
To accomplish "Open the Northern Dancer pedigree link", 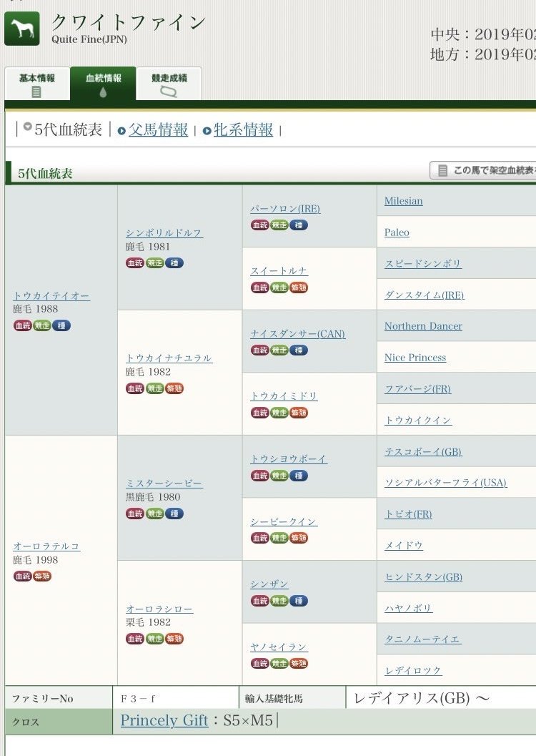I will pos(423,326).
